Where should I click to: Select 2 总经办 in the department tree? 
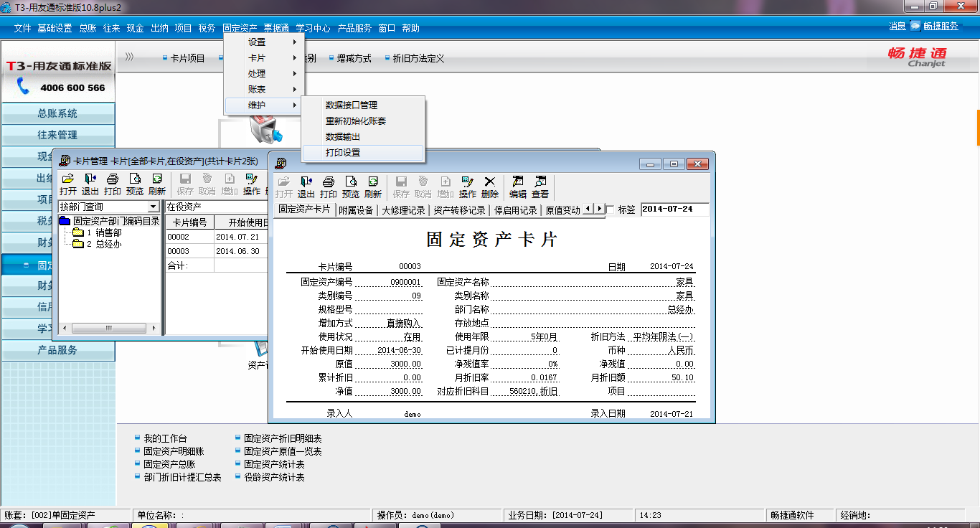(x=104, y=244)
